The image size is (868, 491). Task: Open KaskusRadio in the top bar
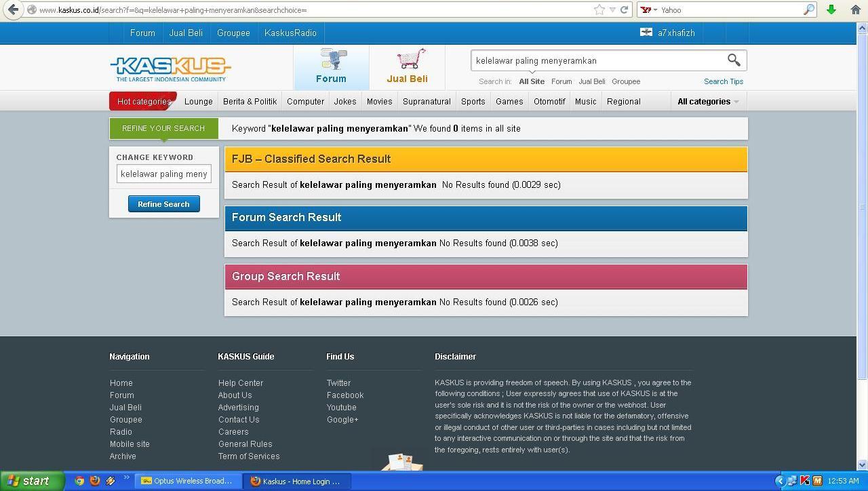290,33
